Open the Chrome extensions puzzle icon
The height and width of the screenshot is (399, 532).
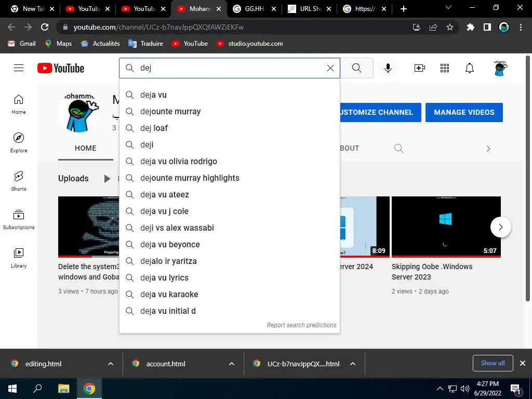tap(470, 27)
